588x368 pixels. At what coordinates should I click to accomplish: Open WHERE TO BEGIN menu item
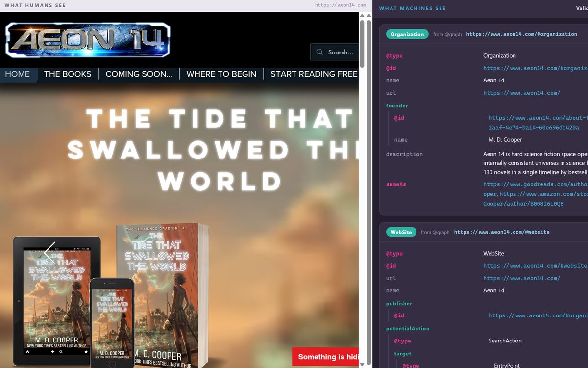coord(221,74)
